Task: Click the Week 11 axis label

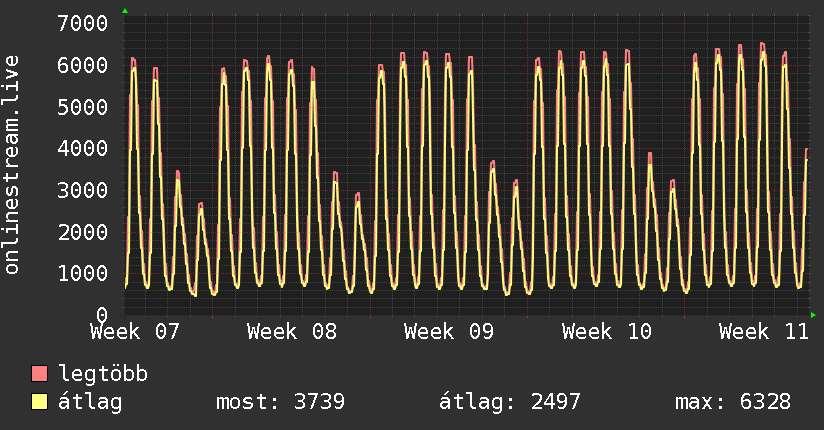Action: tap(764, 332)
